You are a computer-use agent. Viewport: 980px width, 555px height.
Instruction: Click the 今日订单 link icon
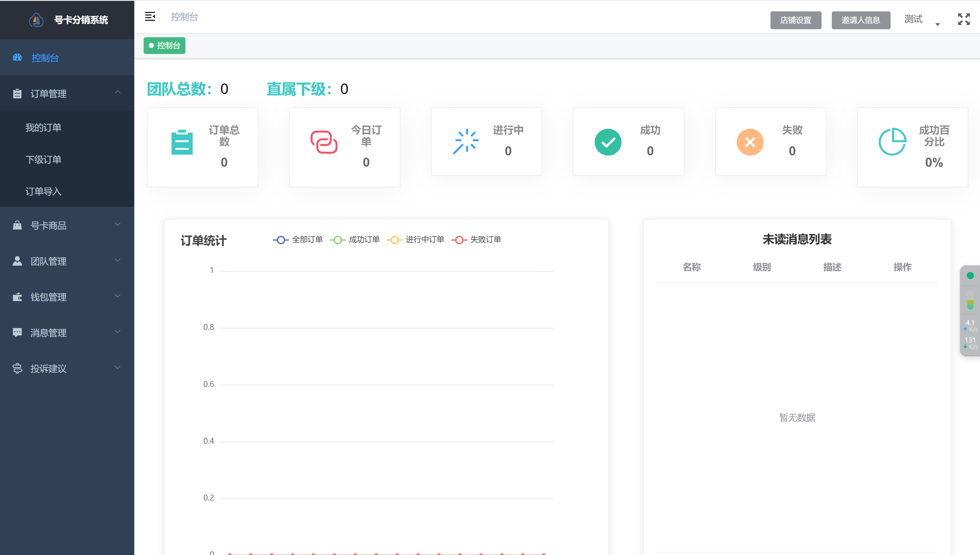324,142
